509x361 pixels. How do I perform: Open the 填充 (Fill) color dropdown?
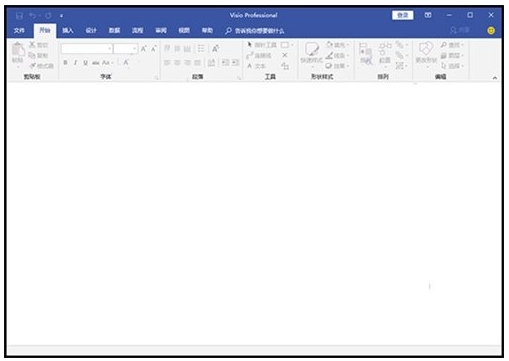click(337, 45)
